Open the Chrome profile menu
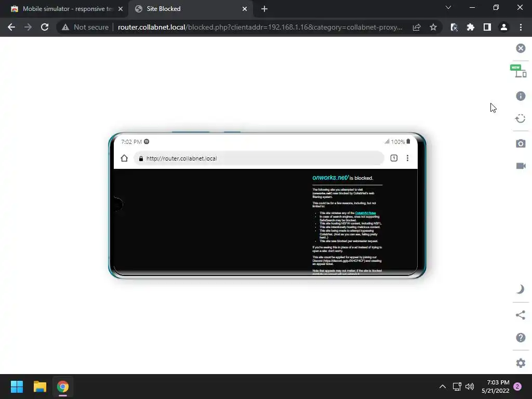 (x=504, y=27)
